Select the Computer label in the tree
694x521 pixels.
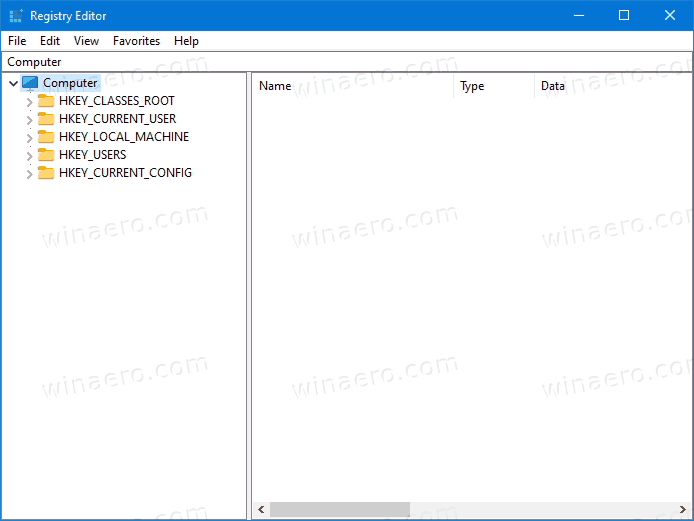click(70, 83)
